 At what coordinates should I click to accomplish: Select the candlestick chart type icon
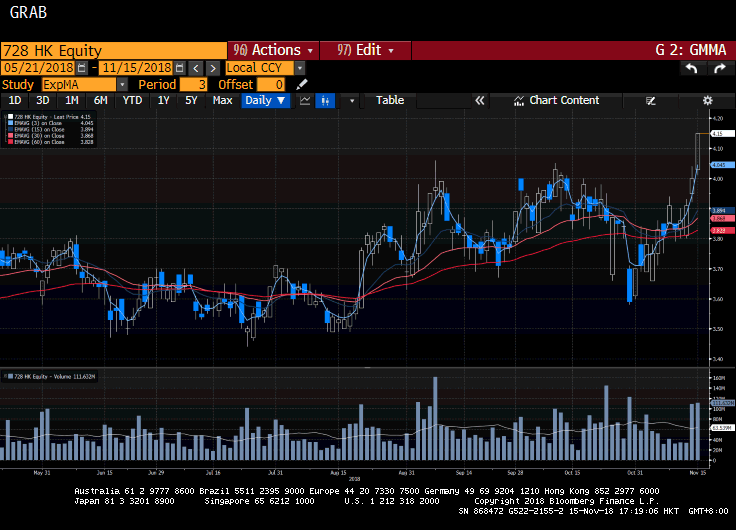click(325, 100)
